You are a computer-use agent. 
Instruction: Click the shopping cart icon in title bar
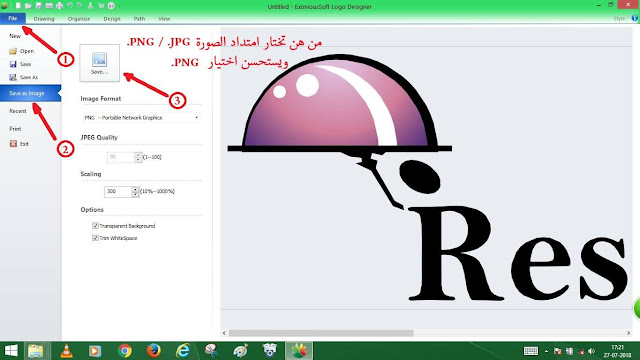pyautogui.click(x=101, y=6)
